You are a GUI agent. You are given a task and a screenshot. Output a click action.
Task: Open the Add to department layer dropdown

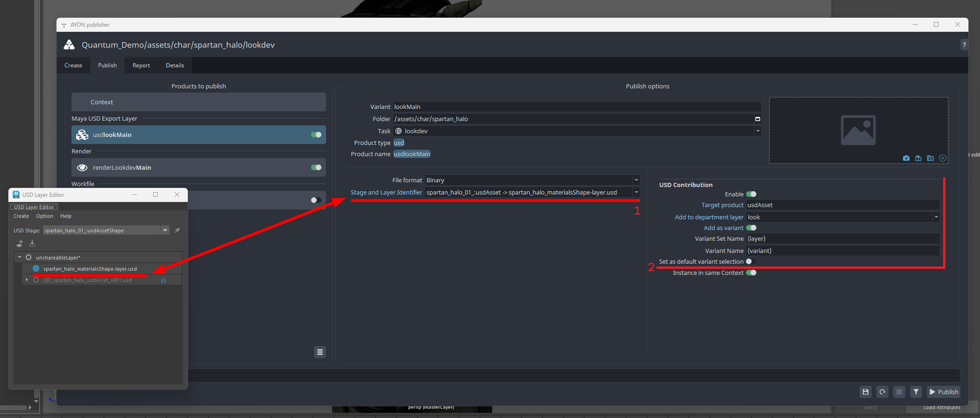pos(842,217)
